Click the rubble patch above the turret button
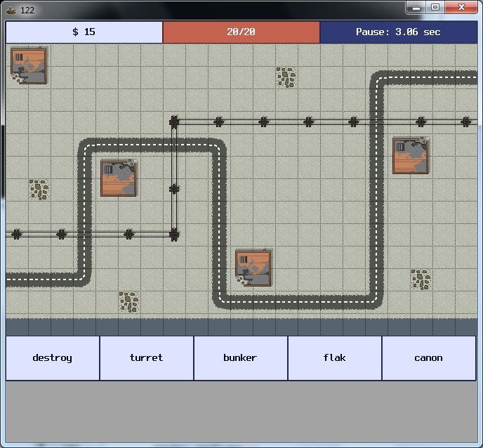Viewport: 483px width, 448px height. pyautogui.click(x=129, y=302)
